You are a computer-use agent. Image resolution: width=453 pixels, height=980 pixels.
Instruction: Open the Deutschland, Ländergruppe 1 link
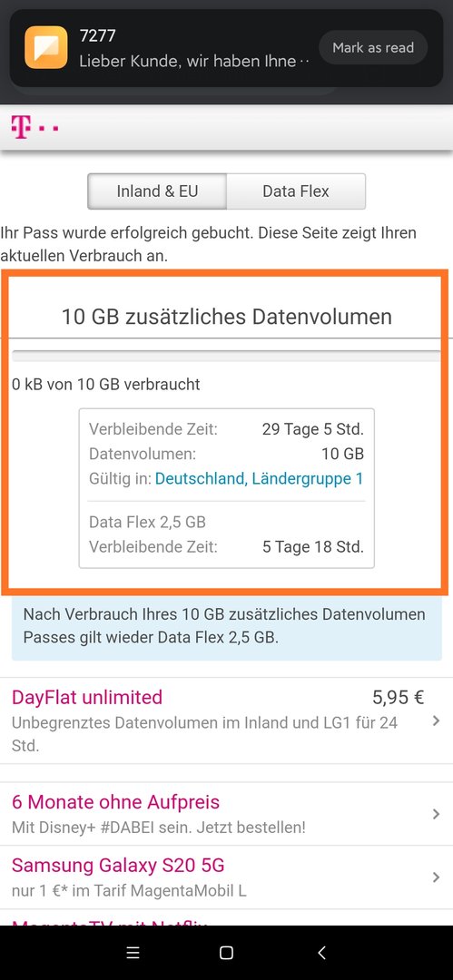coord(259,479)
